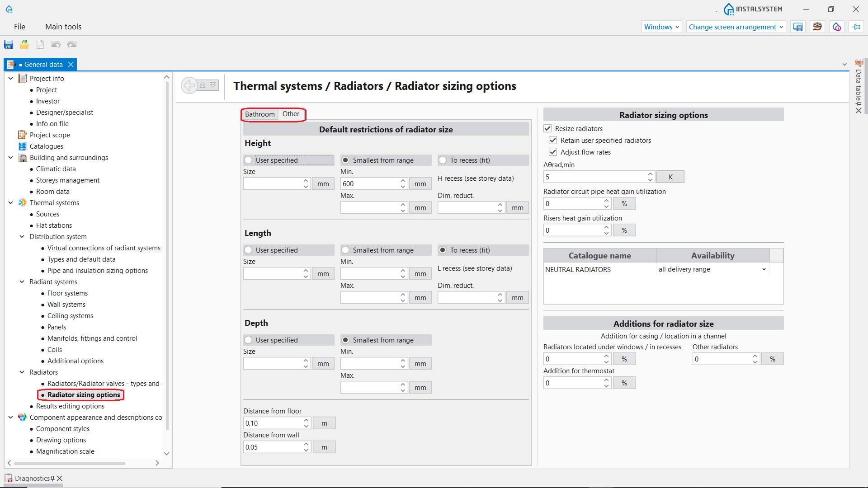Click the film reel tutorial icon
Viewport: 868px width, 488px height.
tap(817, 27)
